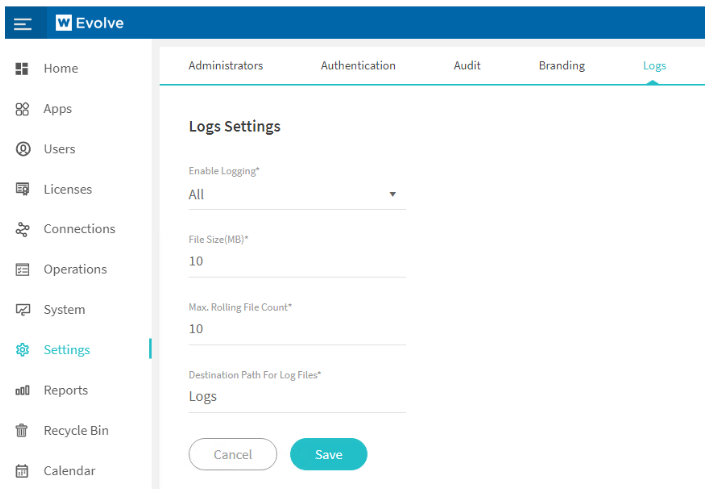Click the System monitor icon
This screenshot has width=715, height=489.
coord(22,310)
